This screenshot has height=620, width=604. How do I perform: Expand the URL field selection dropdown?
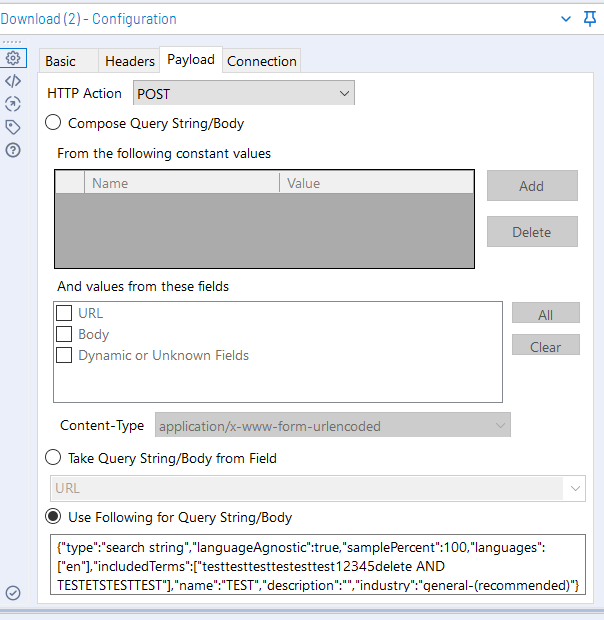click(x=317, y=489)
